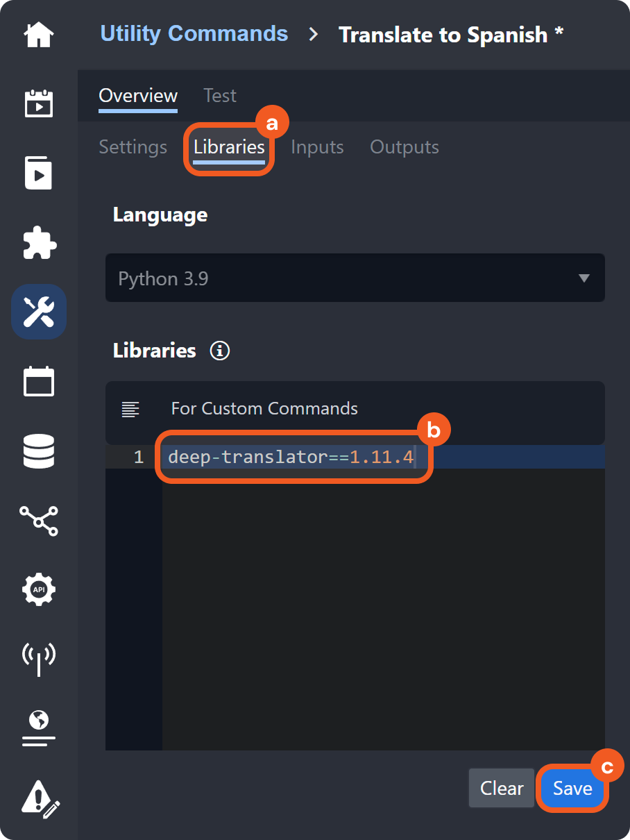Select the wrench and screwdriver tools icon
Image resolution: width=630 pixels, height=840 pixels.
pyautogui.click(x=39, y=312)
